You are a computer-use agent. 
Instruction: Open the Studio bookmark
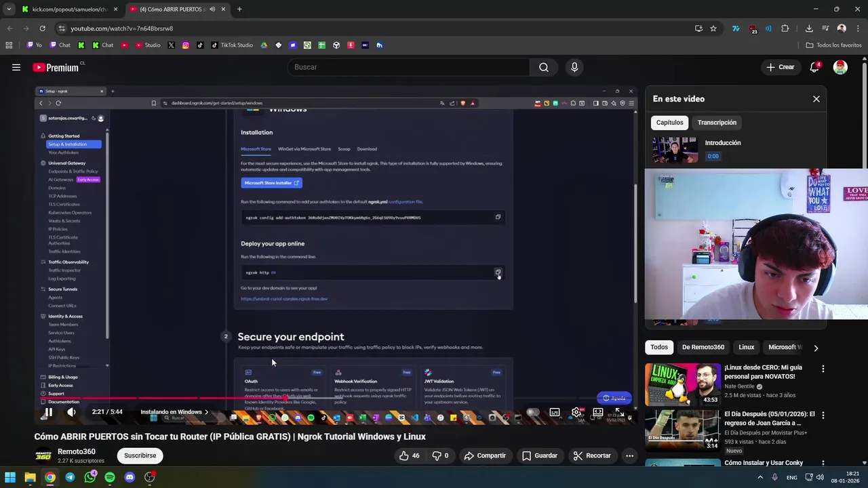(x=148, y=45)
